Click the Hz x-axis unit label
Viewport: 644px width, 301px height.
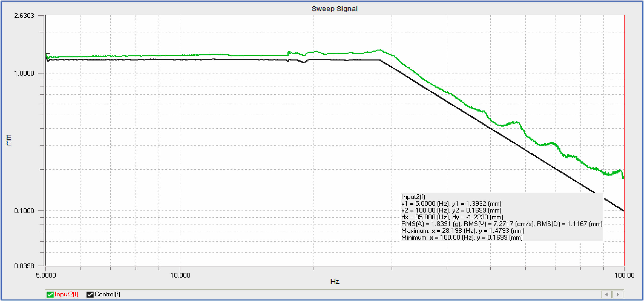tap(335, 282)
